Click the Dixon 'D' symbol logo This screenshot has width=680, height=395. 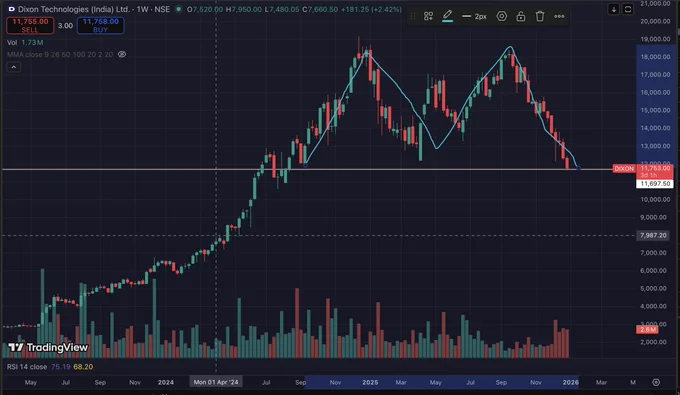[11, 9]
